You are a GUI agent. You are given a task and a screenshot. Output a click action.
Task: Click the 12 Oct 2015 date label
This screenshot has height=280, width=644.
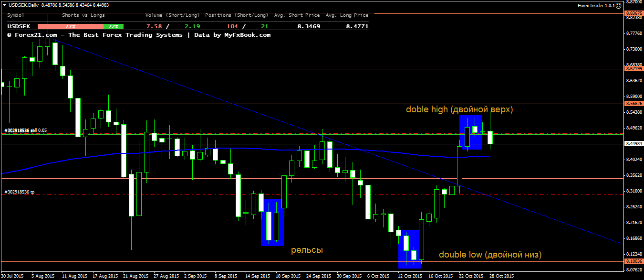click(410, 276)
